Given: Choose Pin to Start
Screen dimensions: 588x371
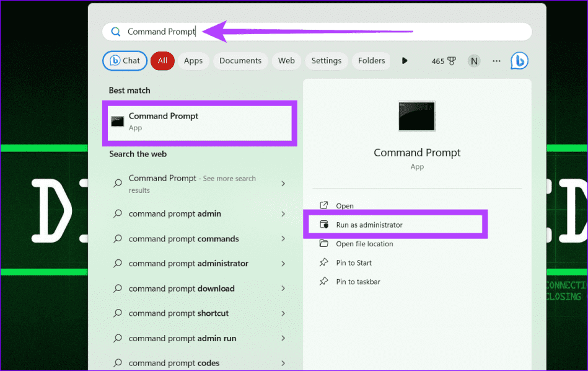Looking at the screenshot, I should pyautogui.click(x=354, y=263).
